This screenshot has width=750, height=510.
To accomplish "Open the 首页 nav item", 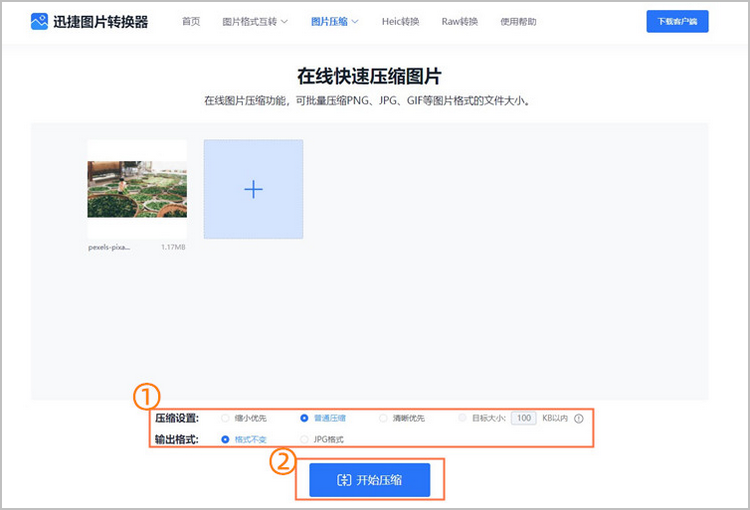I will click(x=191, y=21).
